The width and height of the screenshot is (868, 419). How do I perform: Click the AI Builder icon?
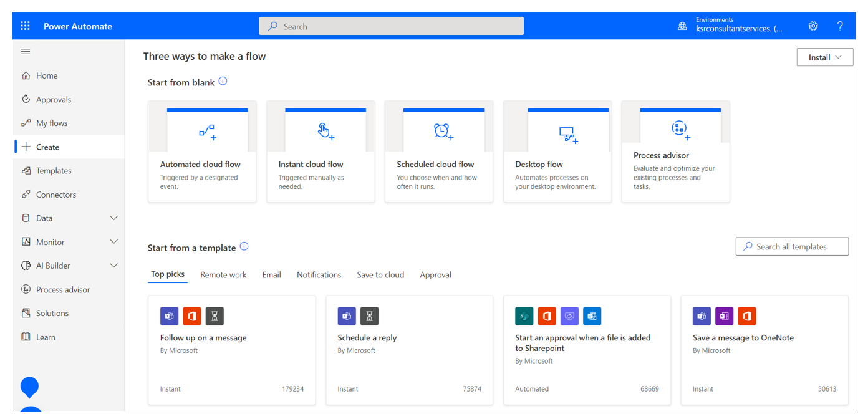tap(26, 266)
